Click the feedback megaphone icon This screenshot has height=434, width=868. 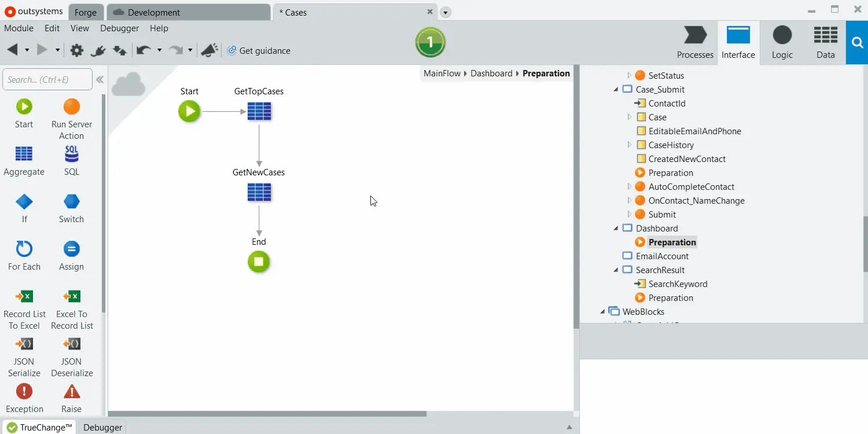(209, 50)
